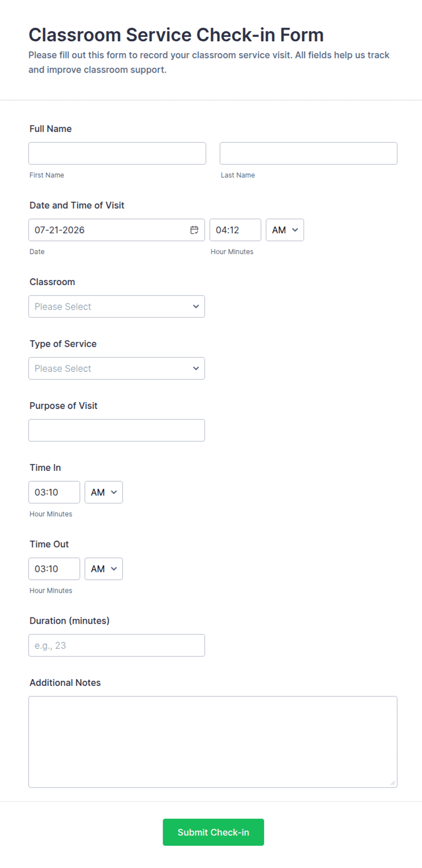Click the Full Name field label
Image resolution: width=422 pixels, height=868 pixels.
50,129
